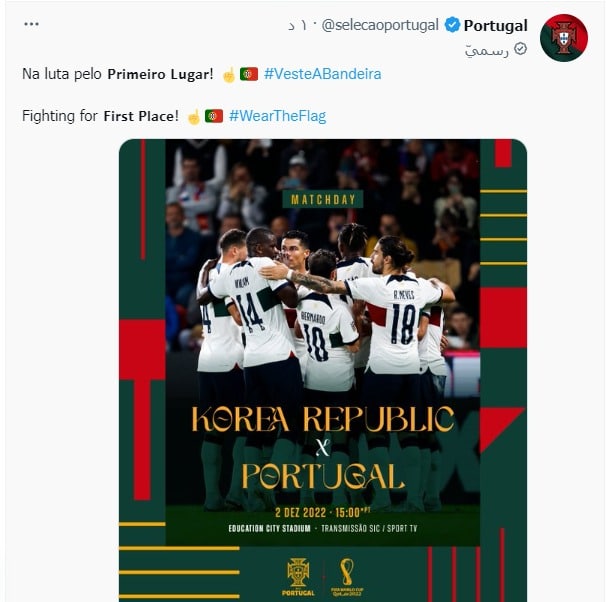Click the Arabic official label under name
This screenshot has height=602, width=607.
pos(487,50)
